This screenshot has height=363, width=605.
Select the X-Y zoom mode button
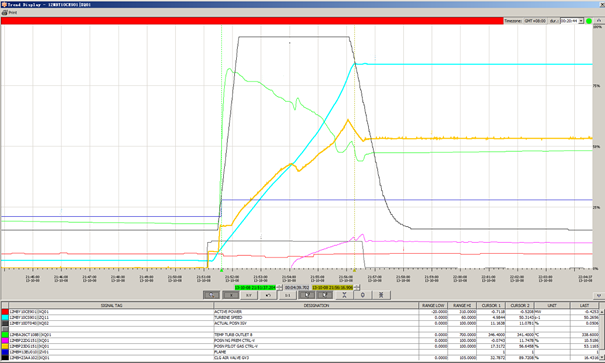point(249,295)
